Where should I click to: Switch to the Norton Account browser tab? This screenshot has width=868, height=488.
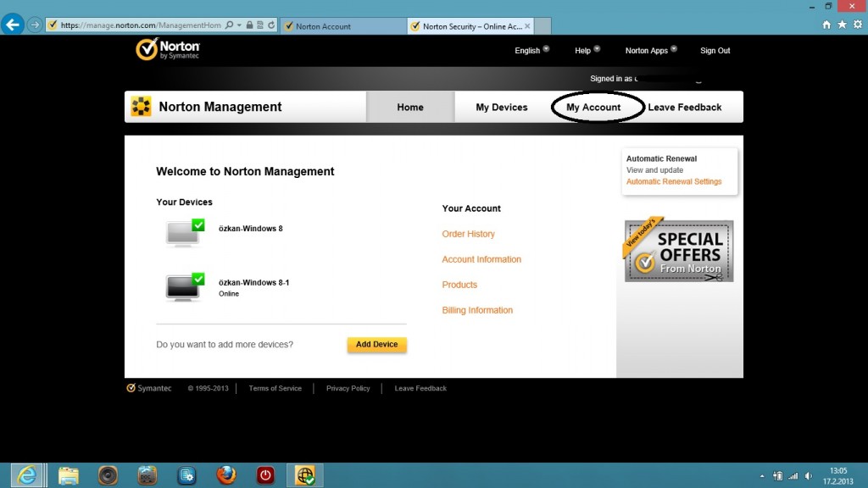tap(339, 26)
